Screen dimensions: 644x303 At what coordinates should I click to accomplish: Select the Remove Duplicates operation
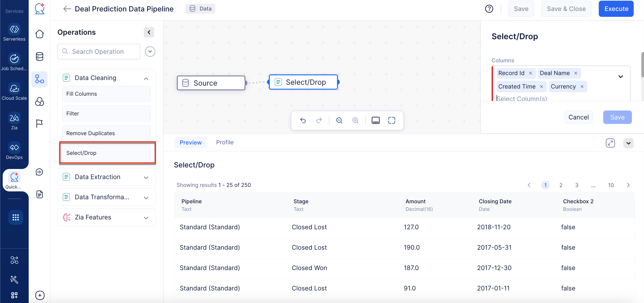pos(106,133)
